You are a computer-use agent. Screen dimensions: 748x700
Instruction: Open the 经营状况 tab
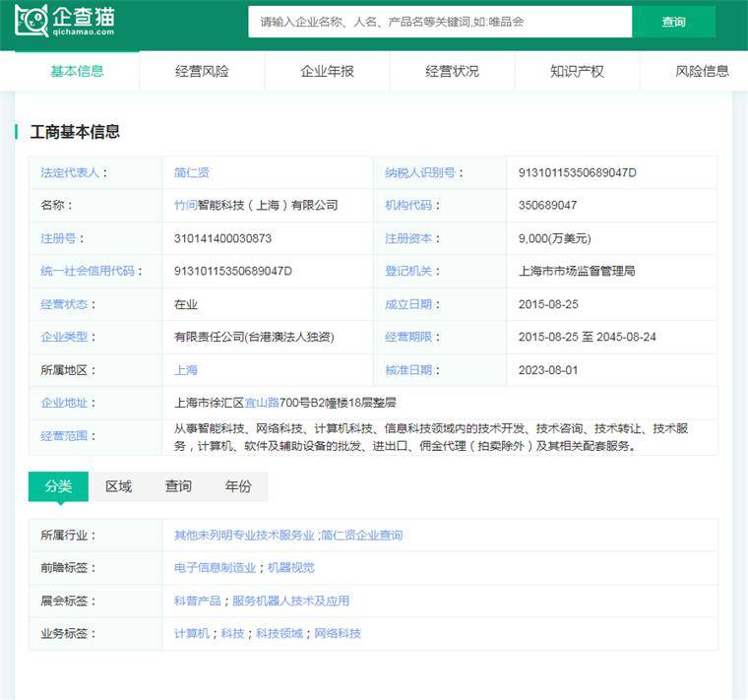coord(452,71)
